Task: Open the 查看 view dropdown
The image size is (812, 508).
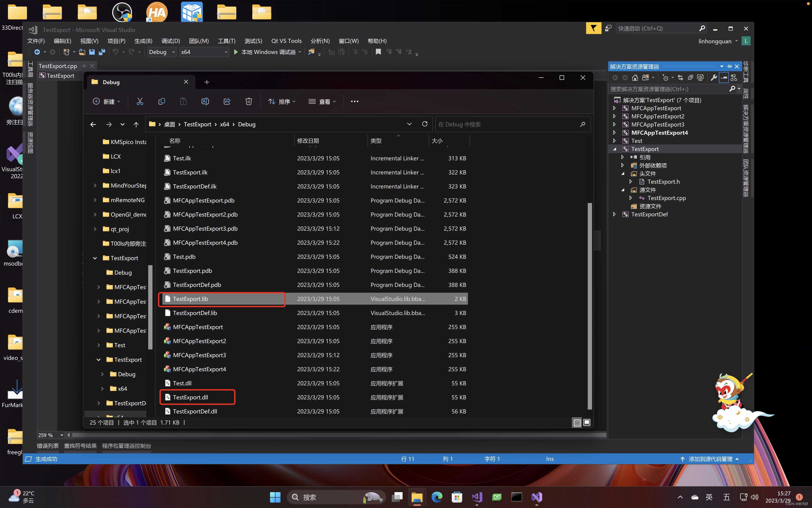Action: [322, 101]
